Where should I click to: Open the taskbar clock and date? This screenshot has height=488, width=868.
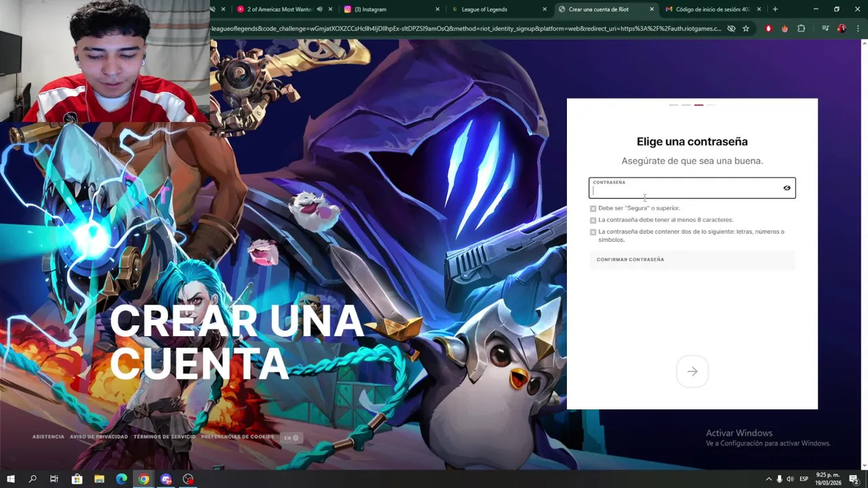coord(828,479)
